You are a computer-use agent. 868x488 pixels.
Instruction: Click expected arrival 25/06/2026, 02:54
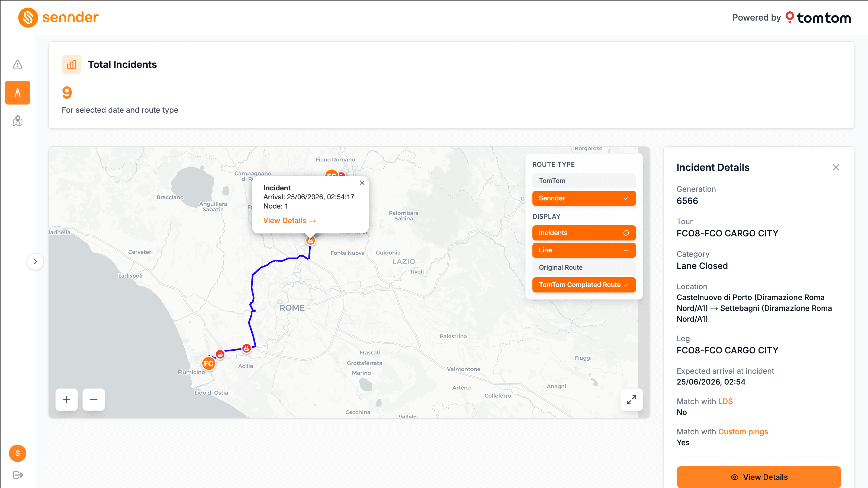click(x=711, y=382)
